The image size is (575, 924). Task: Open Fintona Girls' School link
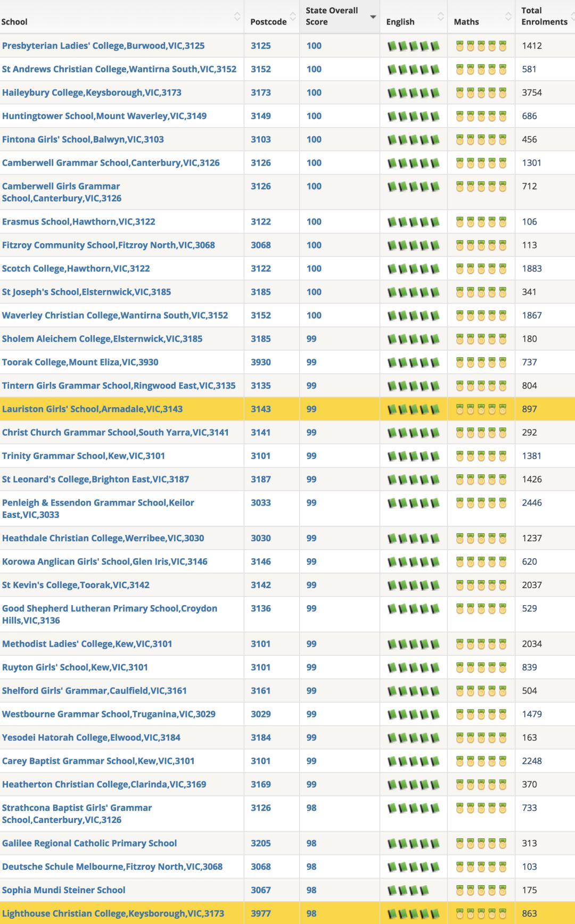(83, 139)
